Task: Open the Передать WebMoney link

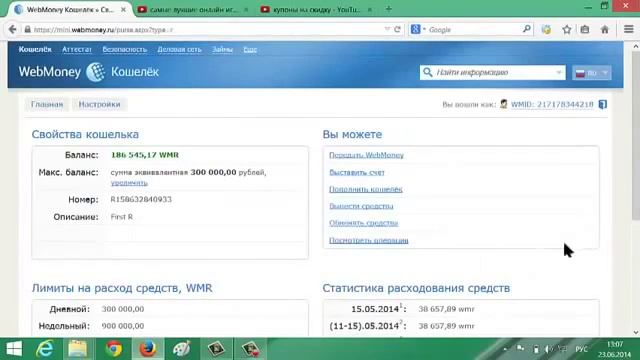Action: point(366,155)
